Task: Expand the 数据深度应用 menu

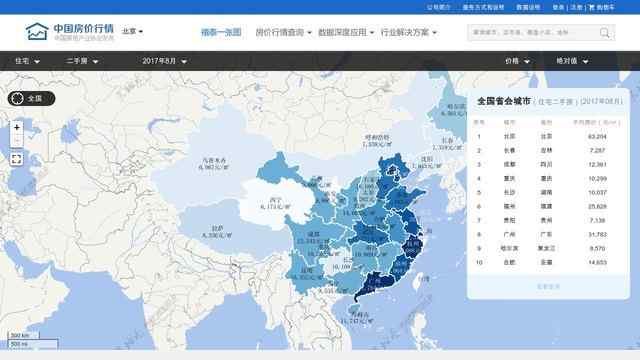Action: point(346,32)
